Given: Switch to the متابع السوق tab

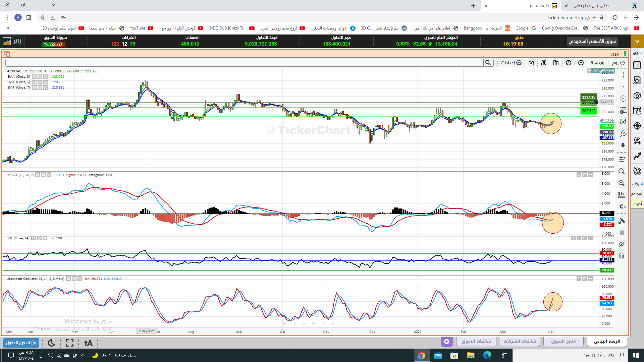Looking at the screenshot, I should pos(563,341).
